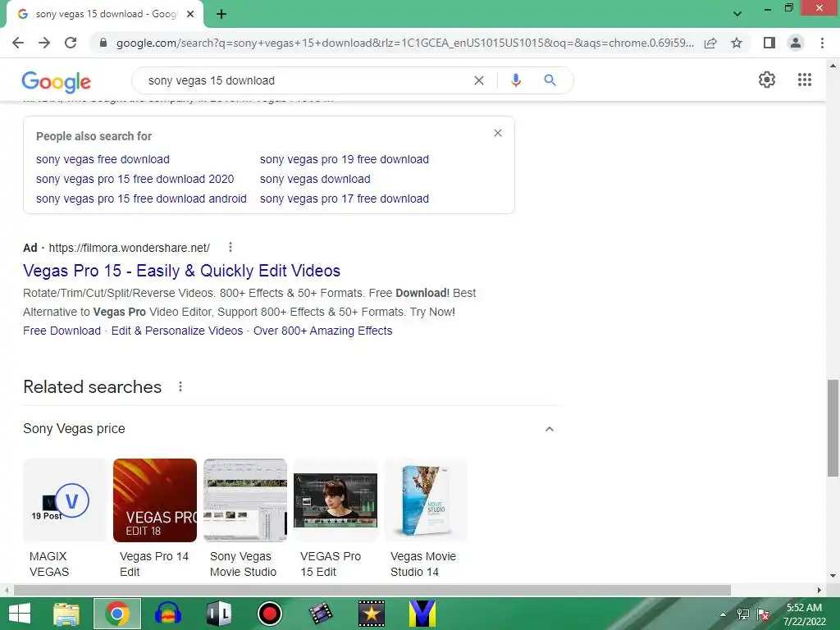Image resolution: width=840 pixels, height=630 pixels.
Task: Dismiss People also search for box
Action: click(498, 133)
